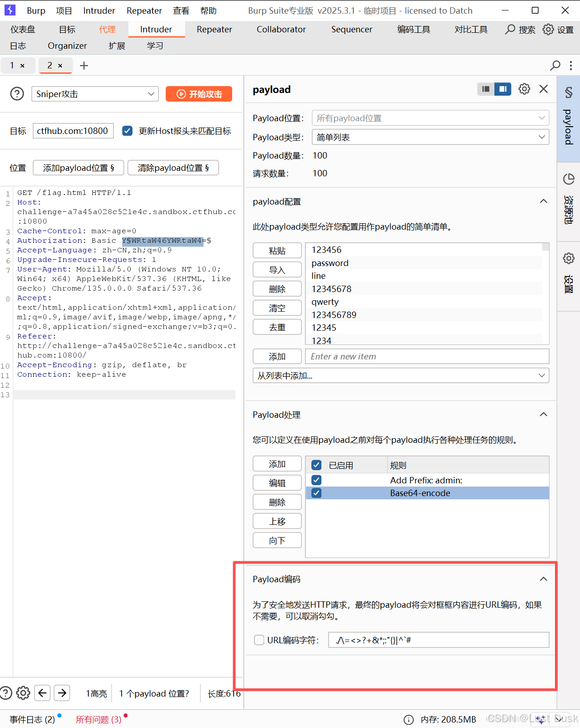Click the bottom-left help question icon
The image size is (580, 728).
tap(5, 693)
